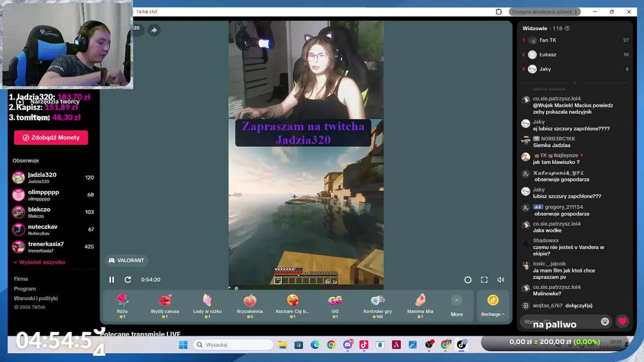
Task: Send the Mamma Mia gift
Action: coord(420,306)
